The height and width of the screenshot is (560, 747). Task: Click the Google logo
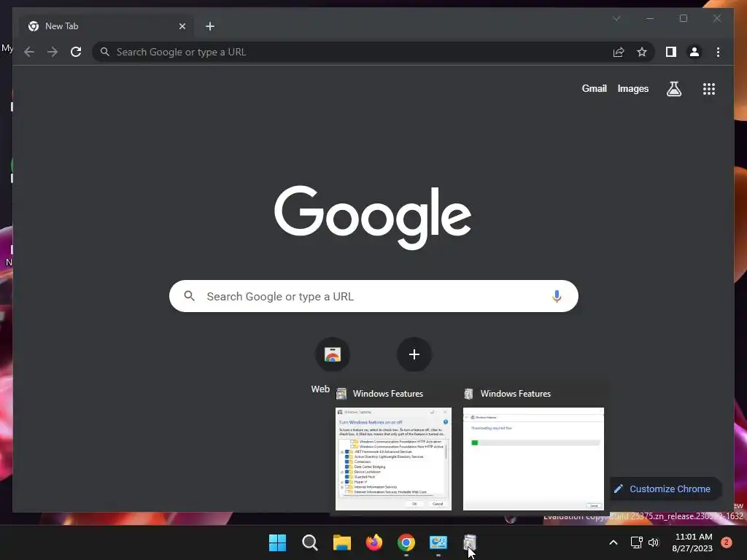pos(373,217)
